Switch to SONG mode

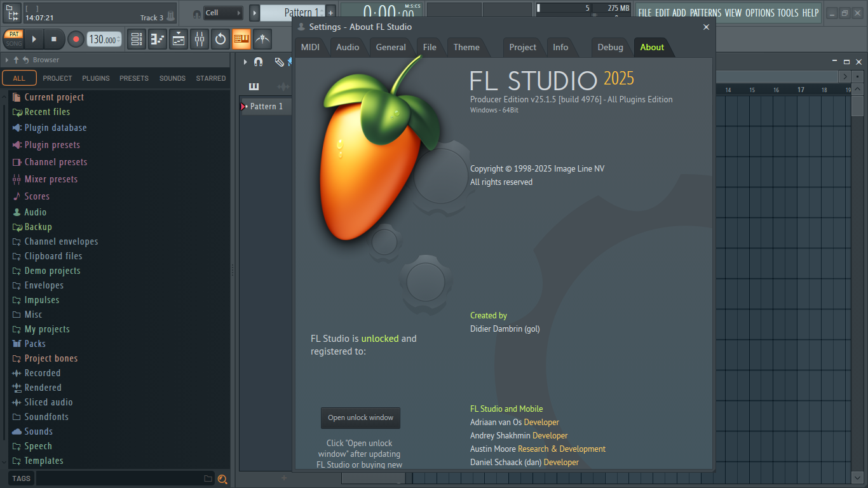13,43
